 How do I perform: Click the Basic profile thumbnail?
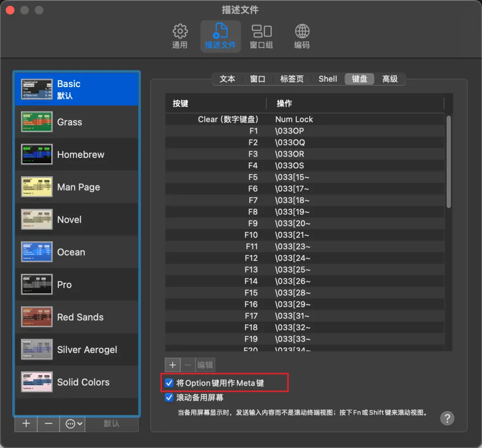pos(37,89)
